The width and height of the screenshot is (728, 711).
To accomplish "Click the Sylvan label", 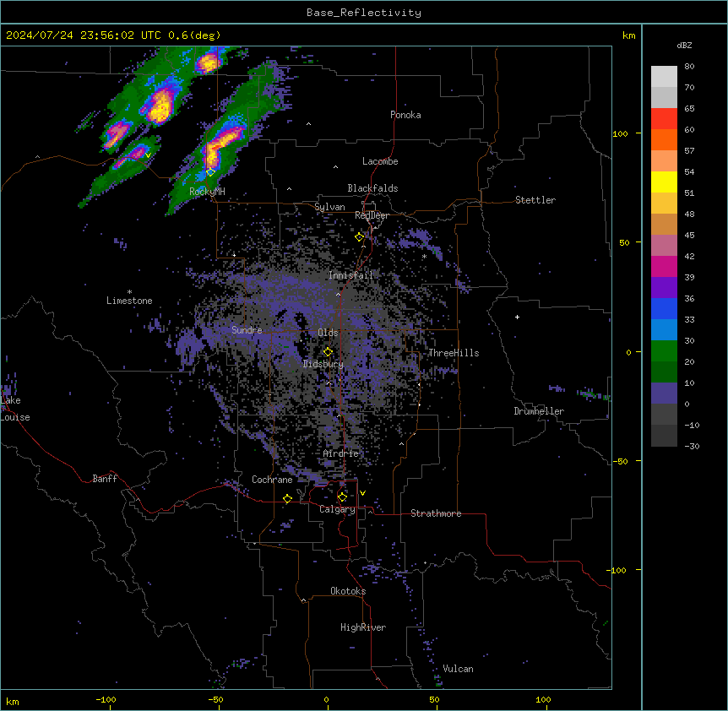I will point(329,207).
